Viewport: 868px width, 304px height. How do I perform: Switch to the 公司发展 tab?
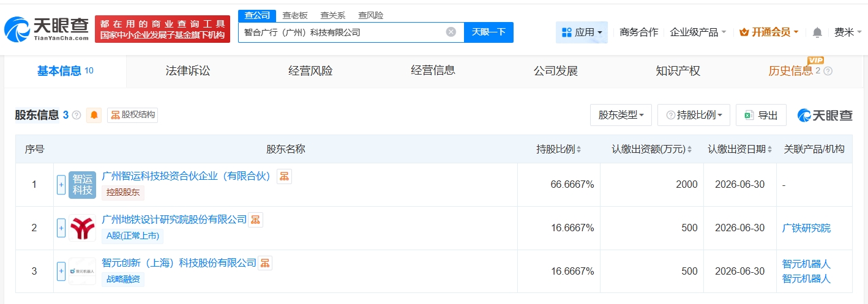point(555,71)
